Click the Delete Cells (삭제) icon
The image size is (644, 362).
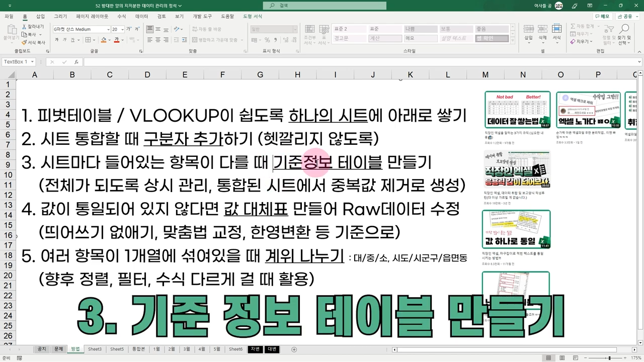(x=542, y=29)
